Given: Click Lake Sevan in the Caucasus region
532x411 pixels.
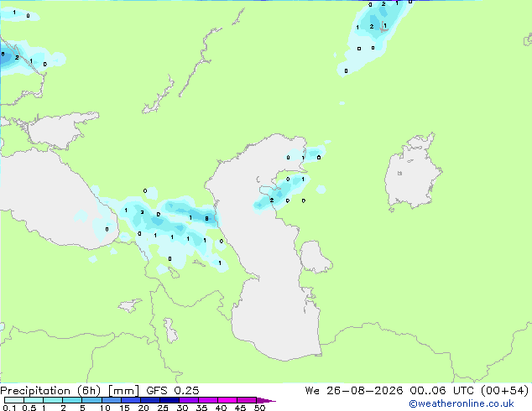Looking at the screenshot, I should tap(173, 272).
